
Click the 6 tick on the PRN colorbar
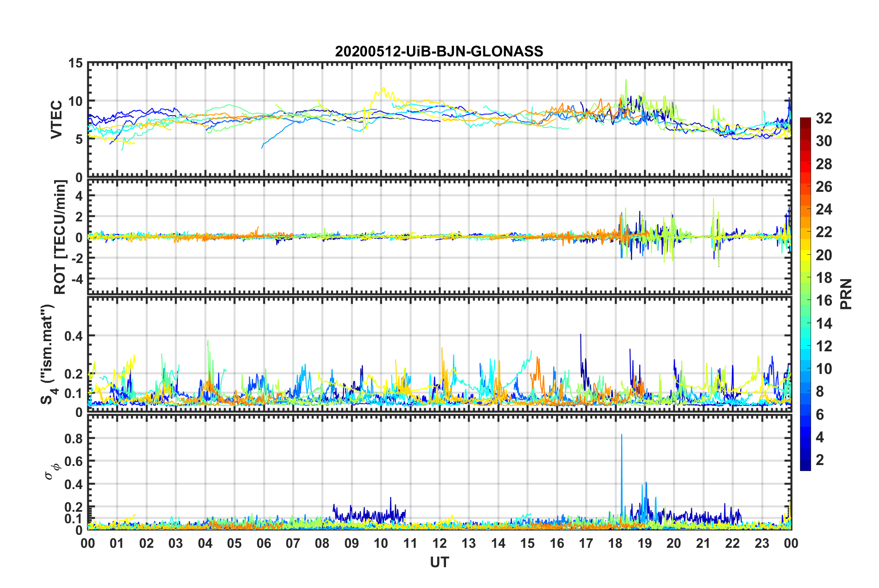click(x=820, y=415)
